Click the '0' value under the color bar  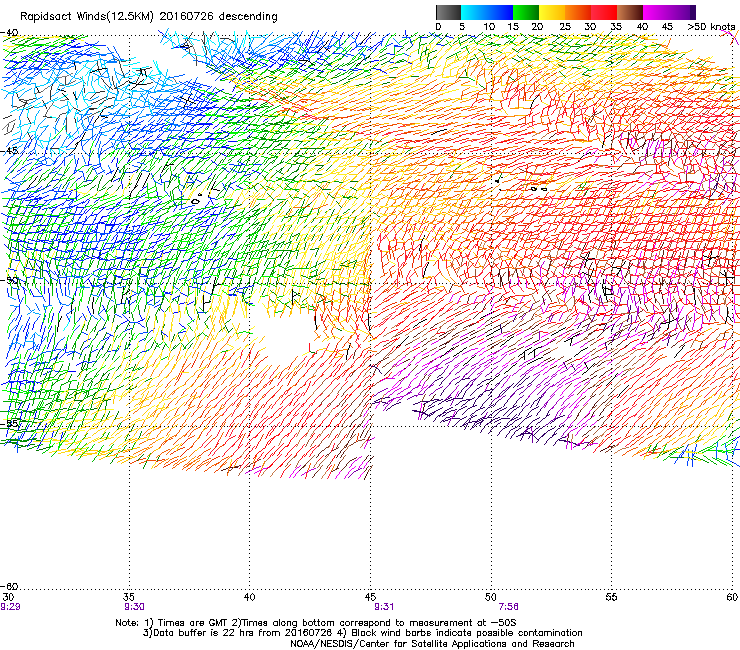click(x=438, y=27)
